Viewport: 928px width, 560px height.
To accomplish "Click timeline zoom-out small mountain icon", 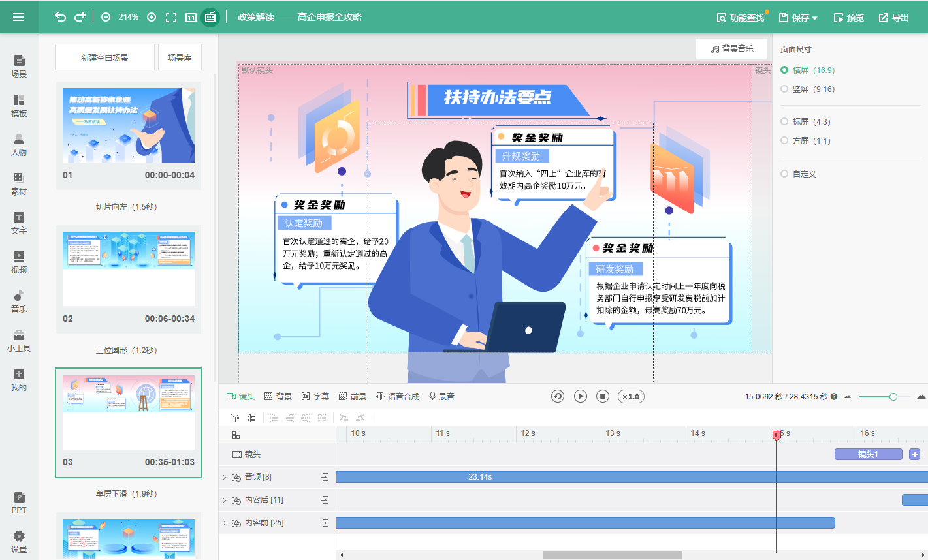I will 848,396.
